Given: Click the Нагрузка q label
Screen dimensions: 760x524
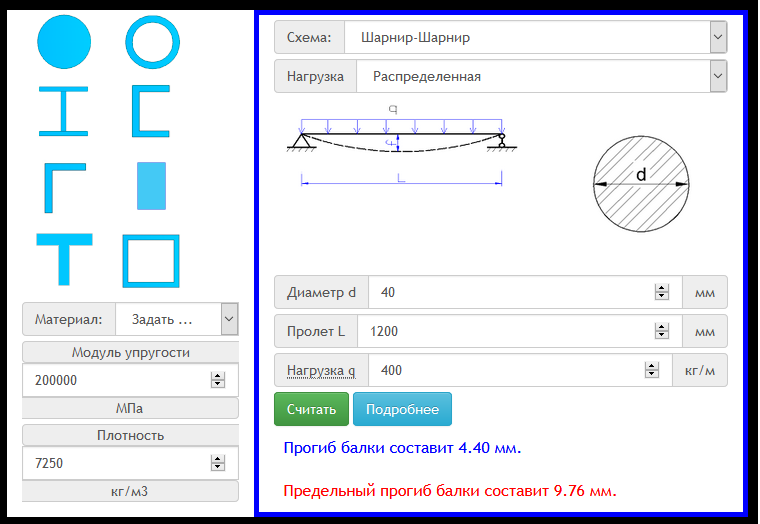Looking at the screenshot, I should click(x=321, y=370).
